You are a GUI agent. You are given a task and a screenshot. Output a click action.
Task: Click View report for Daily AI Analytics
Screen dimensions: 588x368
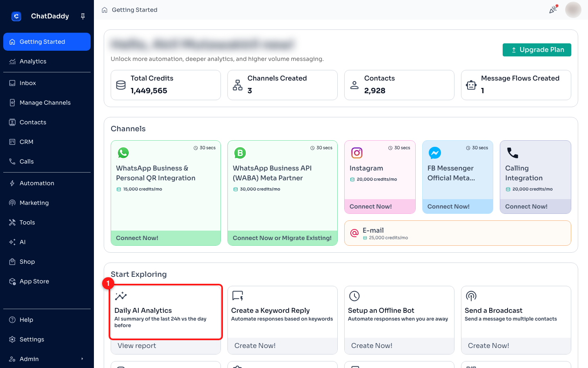pyautogui.click(x=166, y=346)
